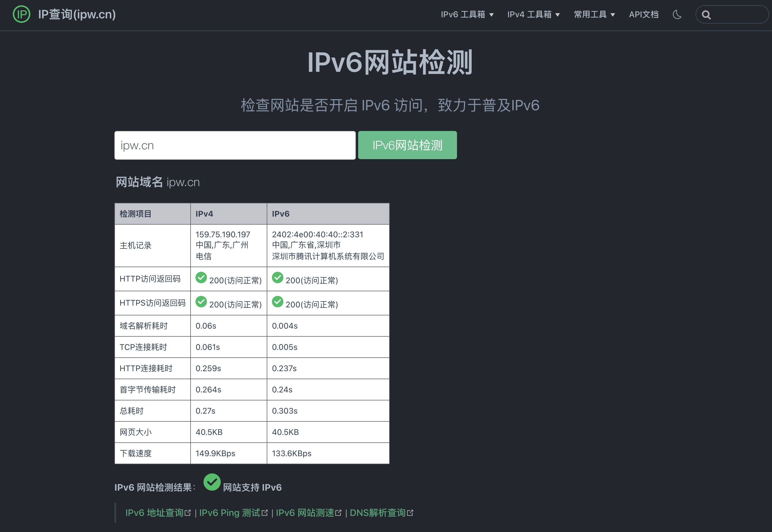The width and height of the screenshot is (772, 532).
Task: Open the DNS解析查询 link
Action: [379, 512]
